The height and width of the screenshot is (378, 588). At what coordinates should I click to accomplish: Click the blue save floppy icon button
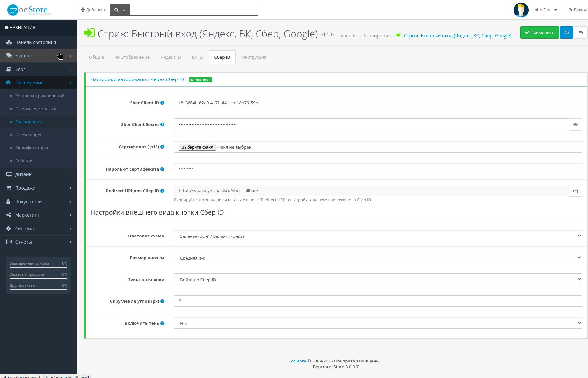pyautogui.click(x=567, y=33)
